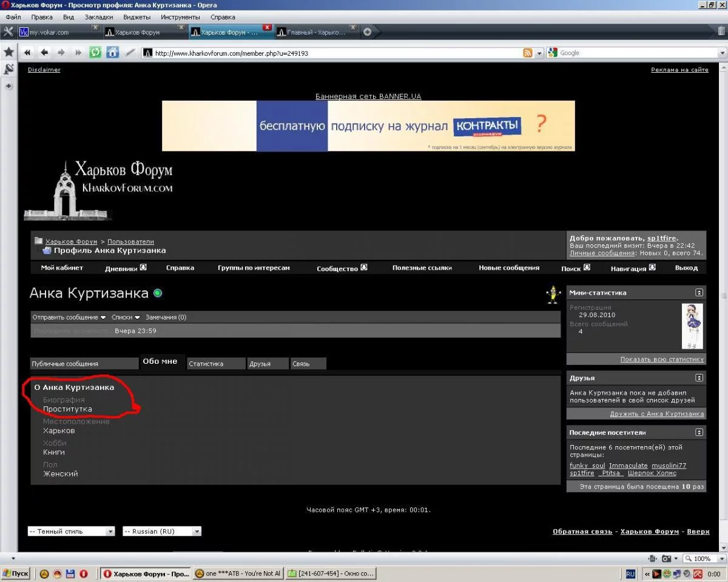Image resolution: width=728 pixels, height=582 pixels.
Task: Go forward with the Forward arrow
Action: pos(61,53)
